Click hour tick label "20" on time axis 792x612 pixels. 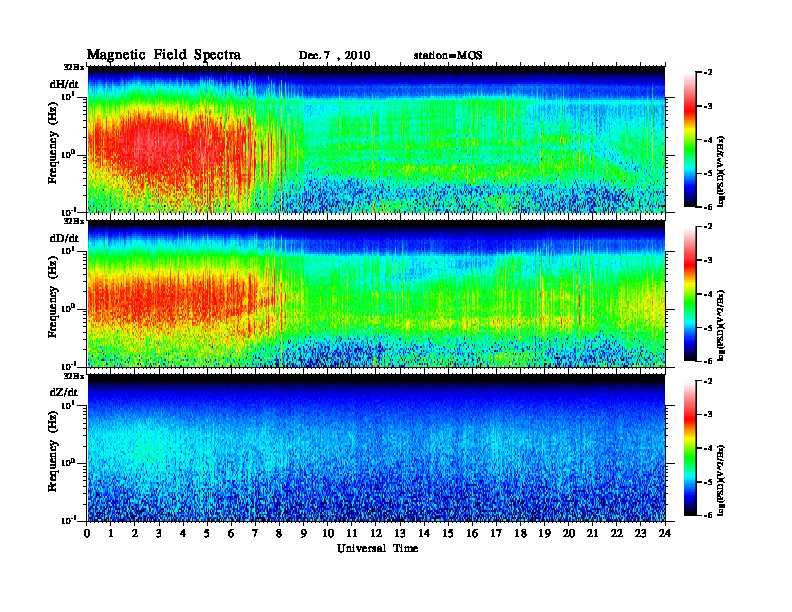pos(569,533)
